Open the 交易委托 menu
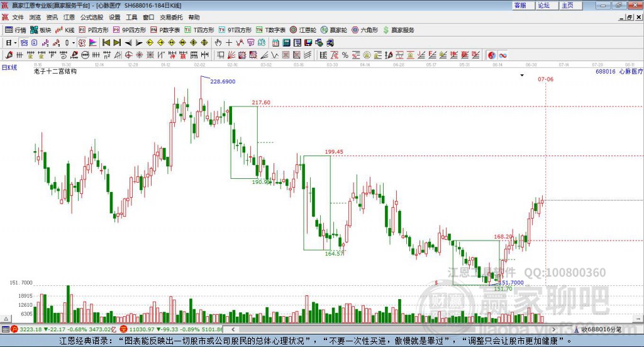Viewport: 644px width, 347px height. point(171,17)
